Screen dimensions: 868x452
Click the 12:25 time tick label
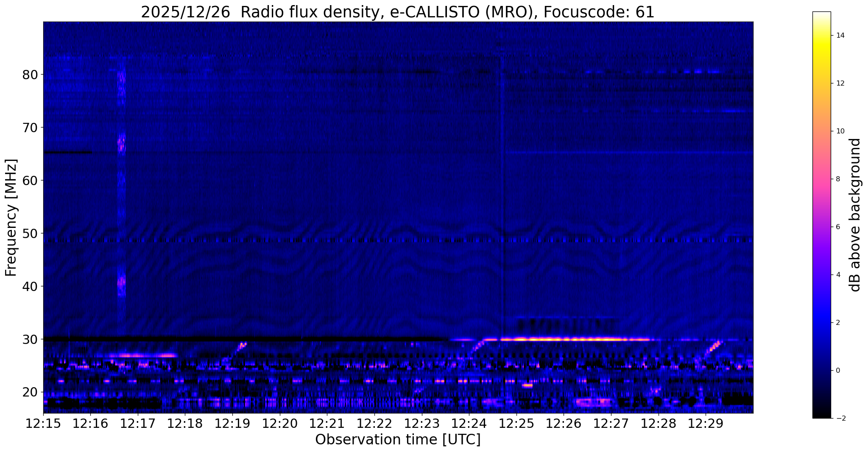pyautogui.click(x=516, y=423)
